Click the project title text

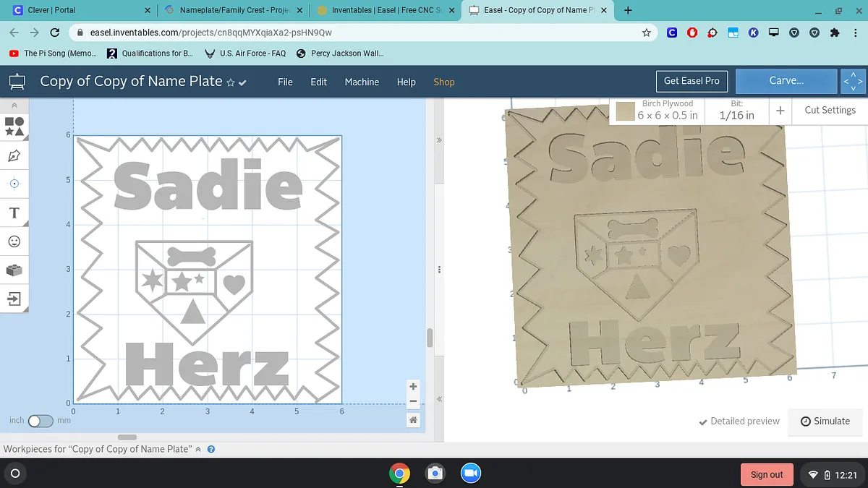131,81
